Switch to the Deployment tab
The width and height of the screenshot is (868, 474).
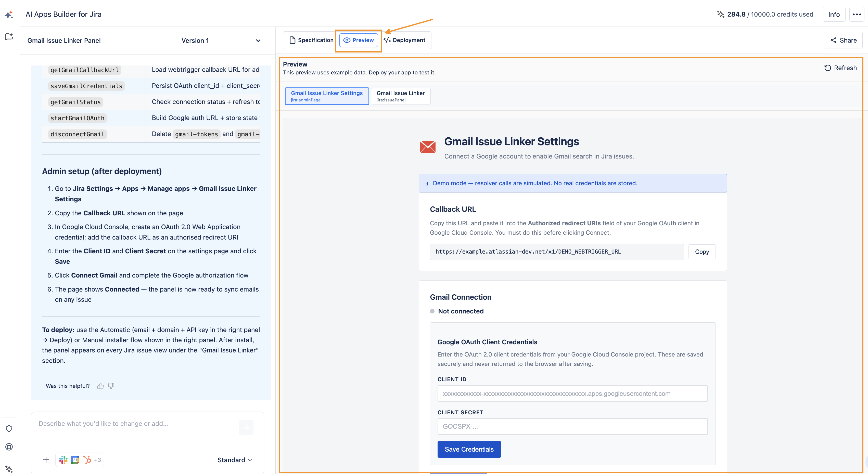pyautogui.click(x=404, y=40)
